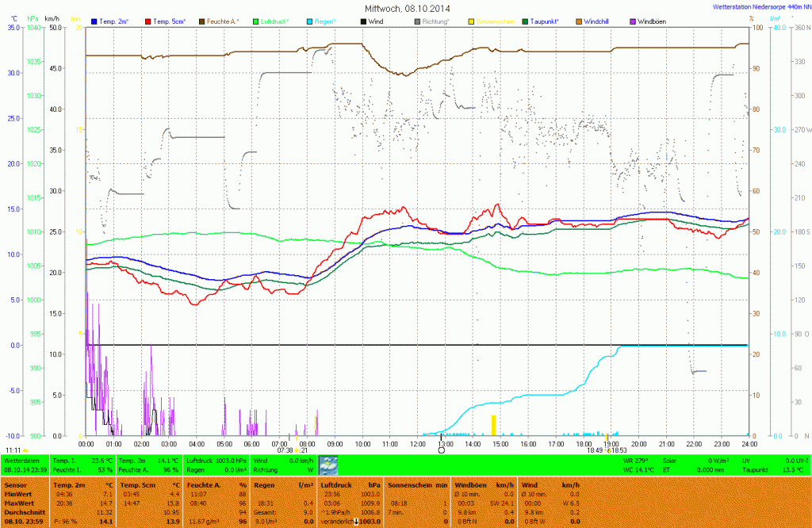Toggle the Richtung series in legend
The height and width of the screenshot is (528, 812).
tap(435, 20)
